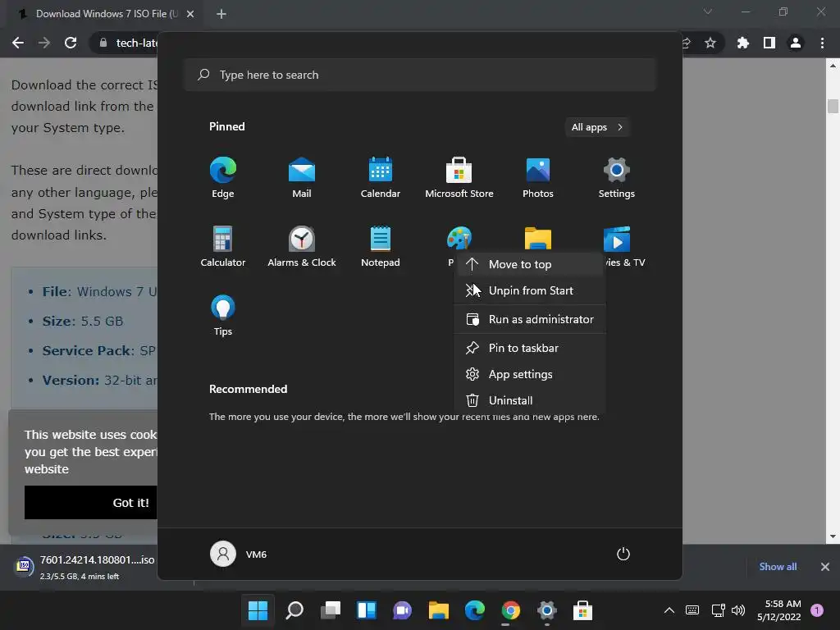Image resolution: width=840 pixels, height=630 pixels.
Task: Close the Chrome downloads bar
Action: 825,567
